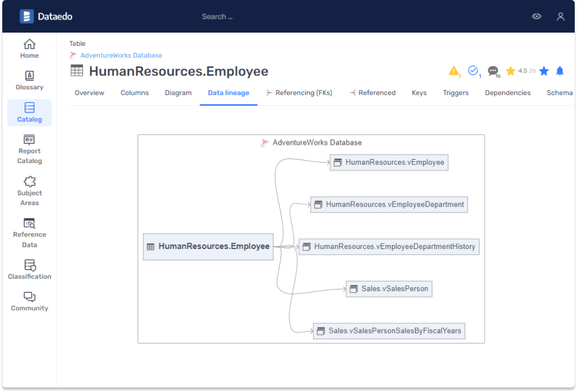This screenshot has width=577, height=392.
Task: Switch to the Columns tab
Action: click(x=135, y=92)
